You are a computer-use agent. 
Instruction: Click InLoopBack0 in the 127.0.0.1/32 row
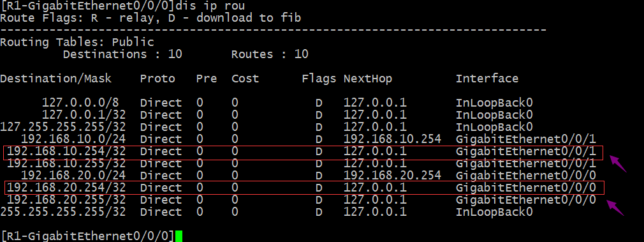(494, 115)
